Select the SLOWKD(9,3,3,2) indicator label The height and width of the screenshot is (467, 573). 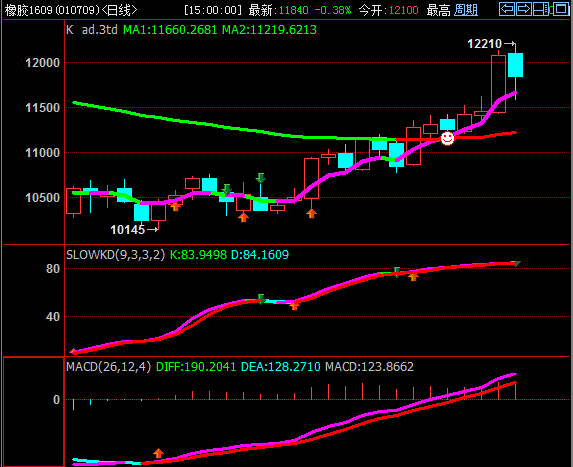(115, 254)
